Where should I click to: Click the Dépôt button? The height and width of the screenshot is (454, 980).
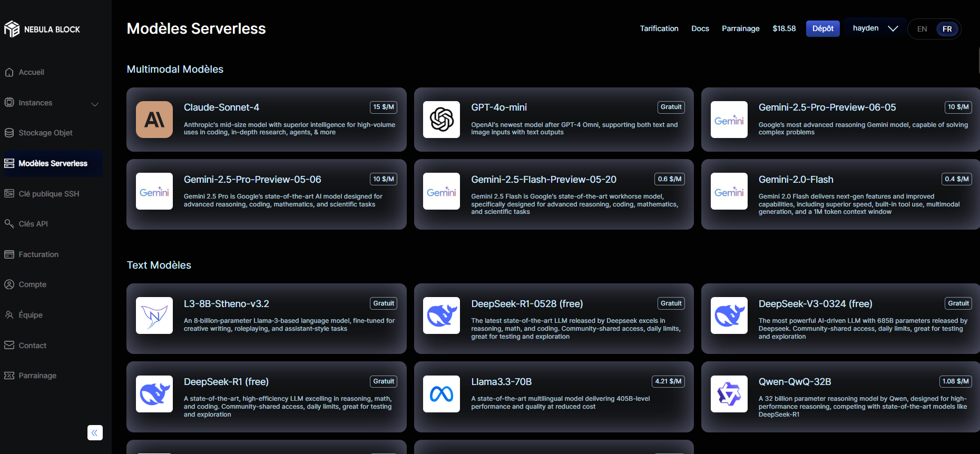pyautogui.click(x=823, y=28)
